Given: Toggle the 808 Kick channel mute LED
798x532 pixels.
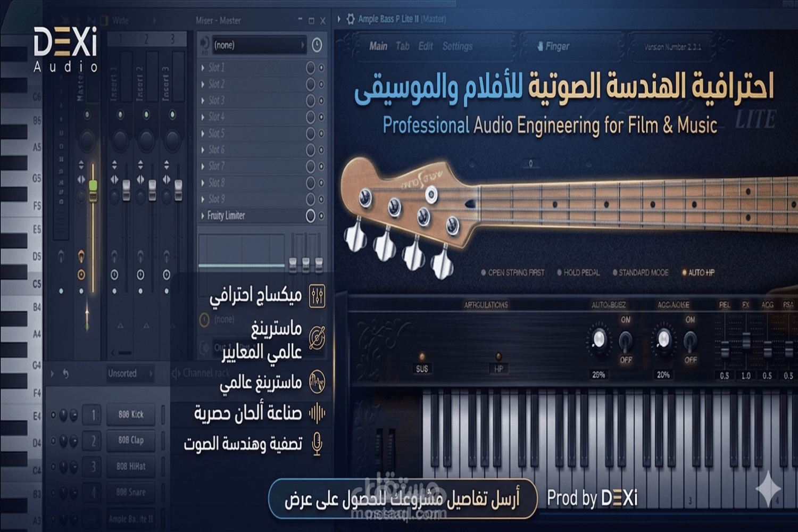Looking at the screenshot, I should tap(53, 415).
